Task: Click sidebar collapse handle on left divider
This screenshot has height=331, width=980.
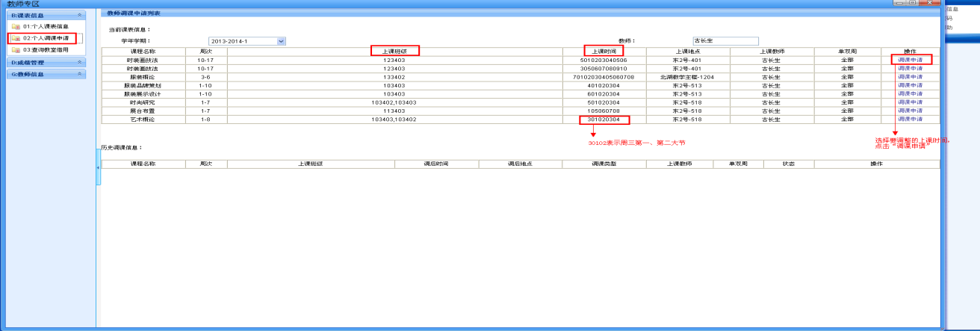Action: pos(98,170)
